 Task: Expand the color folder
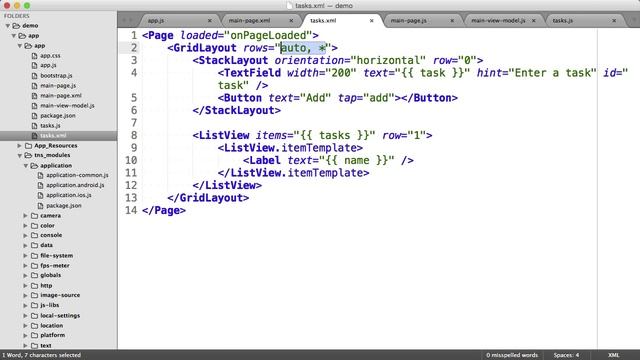click(25, 226)
